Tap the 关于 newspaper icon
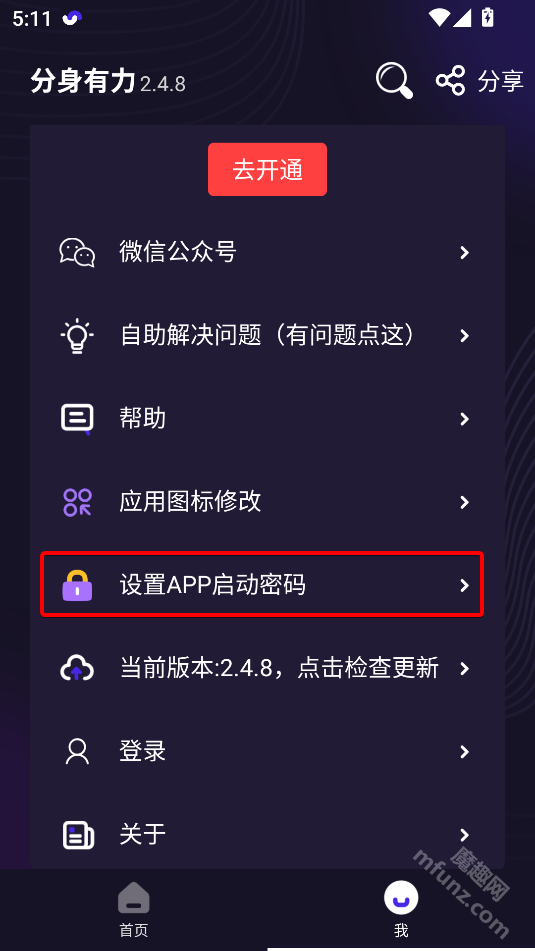The height and width of the screenshot is (951, 535). (78, 835)
